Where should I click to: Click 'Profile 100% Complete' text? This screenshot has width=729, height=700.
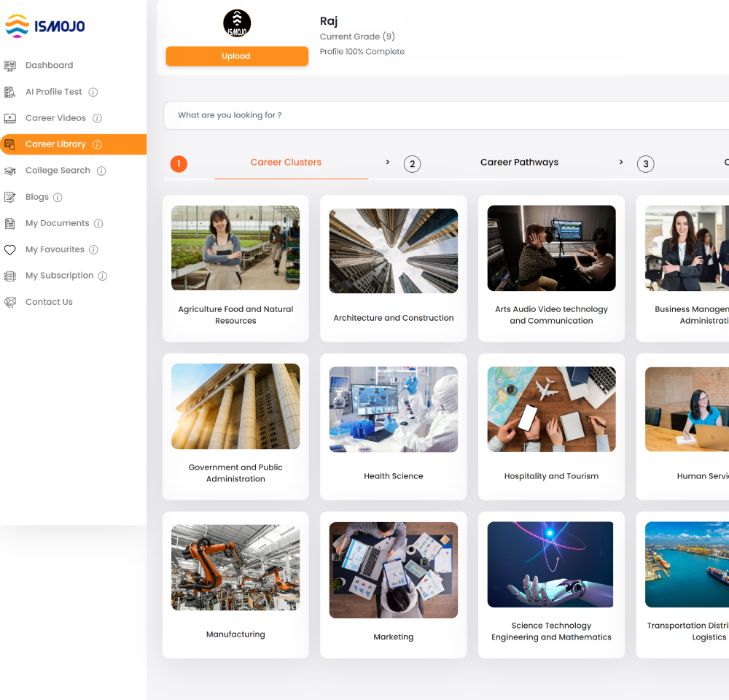point(362,52)
